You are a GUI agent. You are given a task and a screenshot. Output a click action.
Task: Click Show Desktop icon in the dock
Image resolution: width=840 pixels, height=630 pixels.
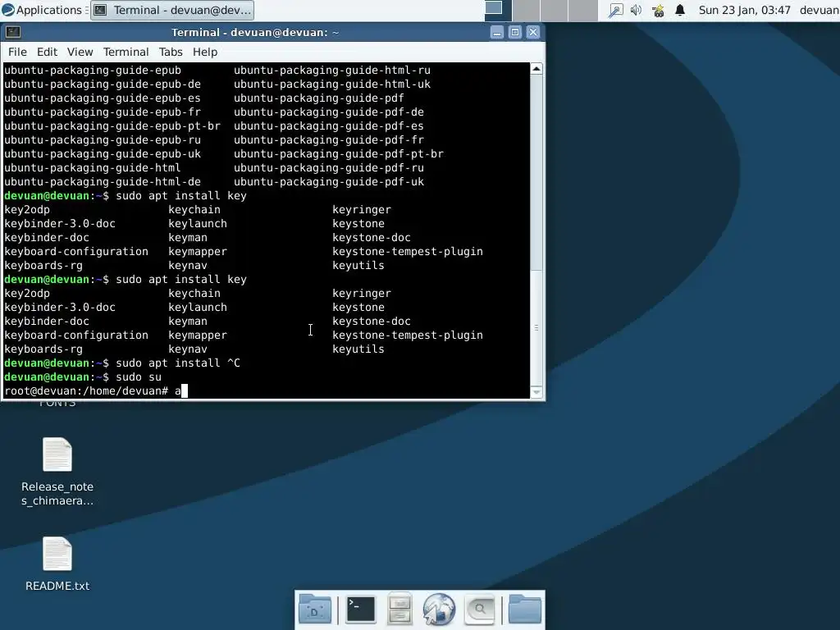314,609
